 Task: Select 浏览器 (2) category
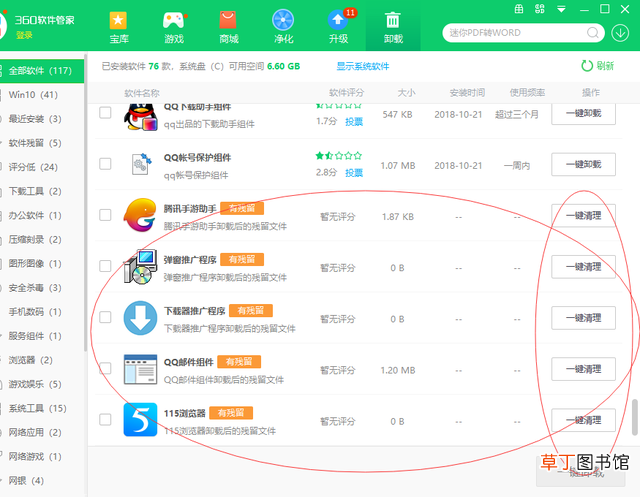click(x=42, y=360)
